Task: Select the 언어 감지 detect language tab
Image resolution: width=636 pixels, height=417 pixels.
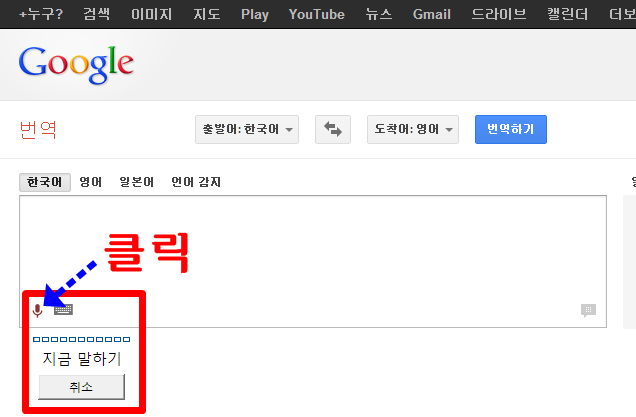Action: 196,182
